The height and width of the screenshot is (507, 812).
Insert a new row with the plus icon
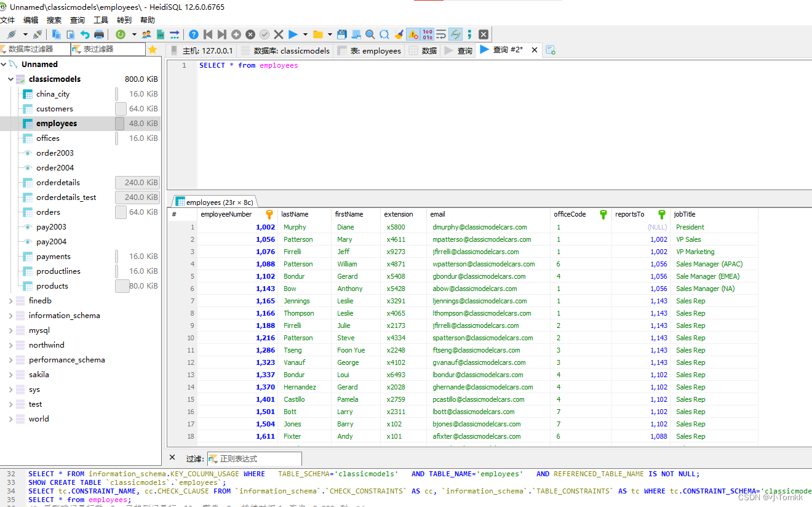pyautogui.click(x=236, y=34)
